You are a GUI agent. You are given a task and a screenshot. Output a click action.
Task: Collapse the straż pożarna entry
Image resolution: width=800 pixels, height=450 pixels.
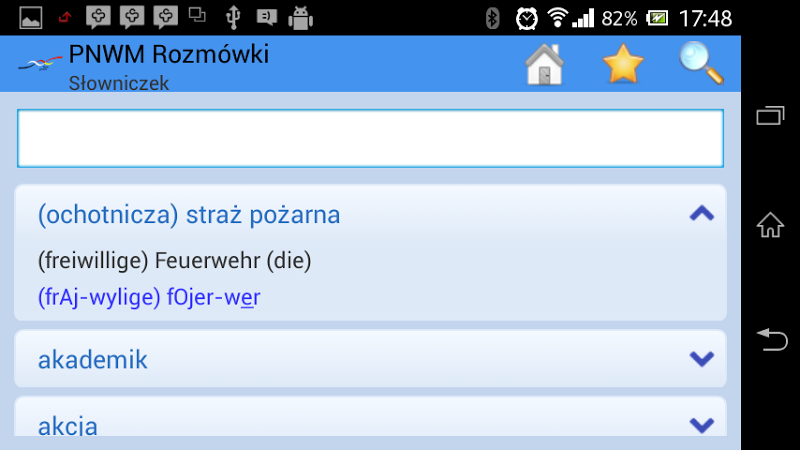tap(702, 213)
